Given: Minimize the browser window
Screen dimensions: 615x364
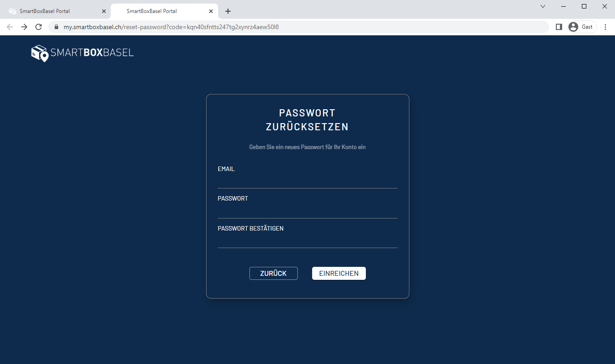Looking at the screenshot, I should [563, 6].
